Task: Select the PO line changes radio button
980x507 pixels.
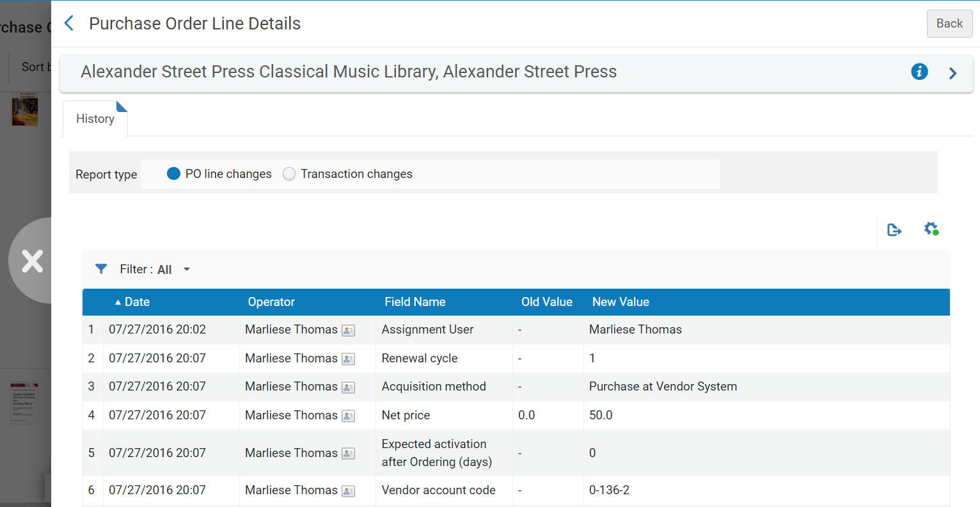Action: pyautogui.click(x=173, y=173)
